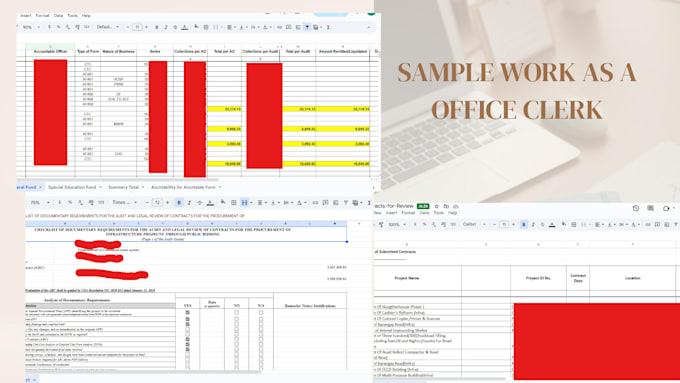Click the filter icon in the top spreadsheet toolbar
This screenshot has height=383, width=680.
(307, 27)
